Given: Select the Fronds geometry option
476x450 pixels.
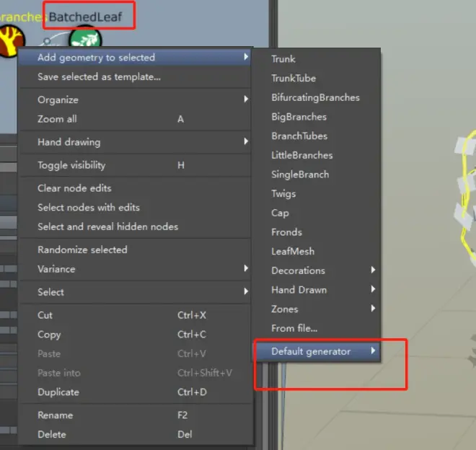Looking at the screenshot, I should (286, 232).
